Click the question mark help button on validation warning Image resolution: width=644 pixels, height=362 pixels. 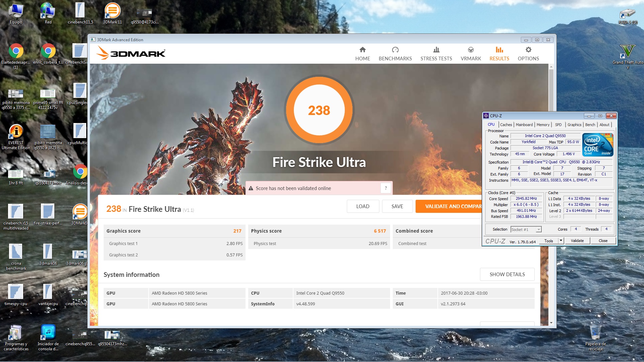click(x=386, y=188)
